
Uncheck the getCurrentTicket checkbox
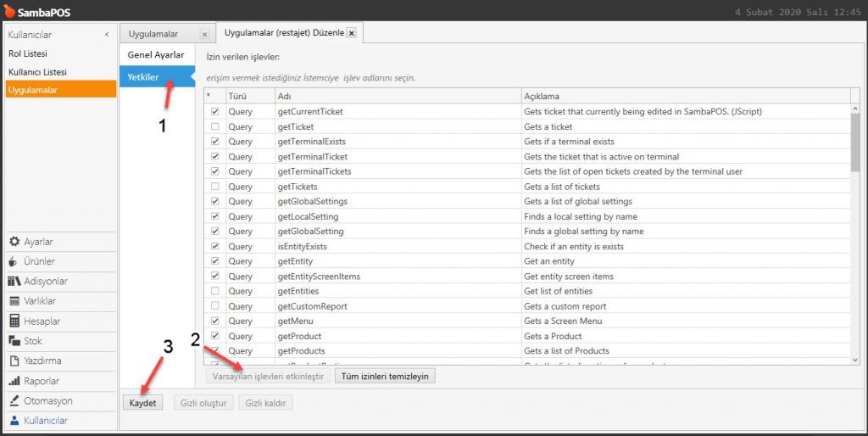click(215, 112)
